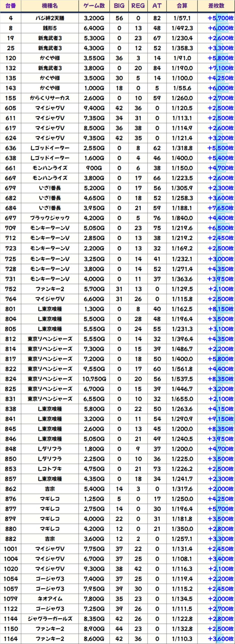
Task: Sort by the 機種名 column header
Action: (x=50, y=6)
